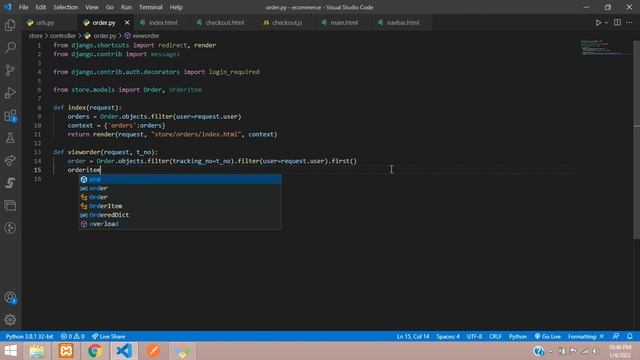640x360 pixels.
Task: Open the Terminal menu
Action: pyautogui.click(x=151, y=7)
